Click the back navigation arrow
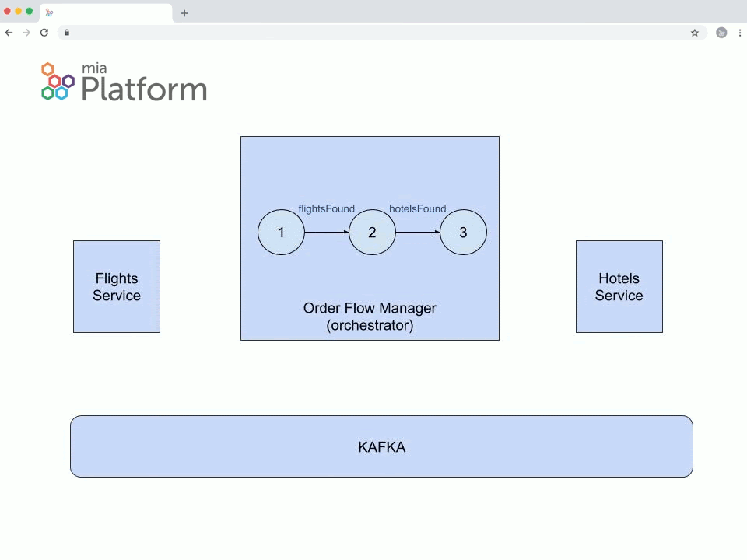This screenshot has width=747, height=560. point(9,33)
